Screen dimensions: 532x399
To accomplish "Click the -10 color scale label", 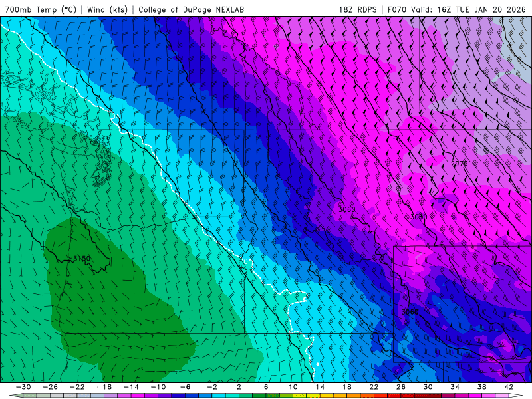I will tap(158, 387).
